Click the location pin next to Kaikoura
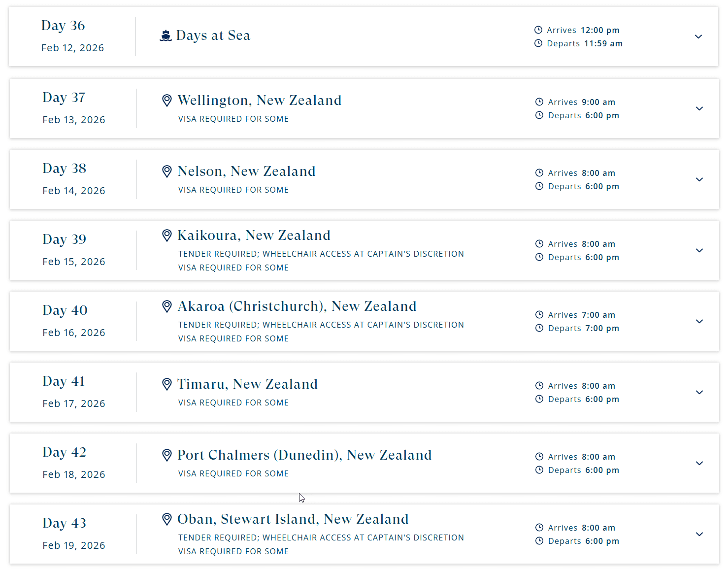 click(167, 235)
